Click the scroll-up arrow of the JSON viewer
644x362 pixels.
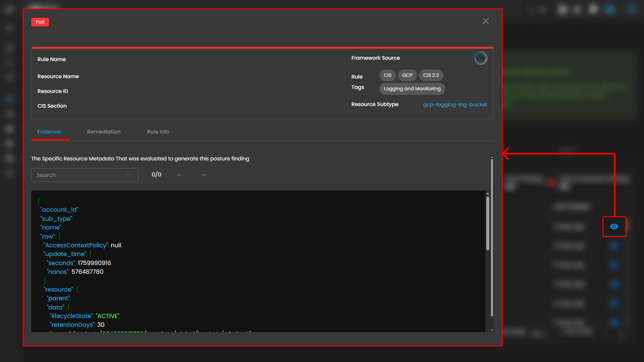(488, 194)
